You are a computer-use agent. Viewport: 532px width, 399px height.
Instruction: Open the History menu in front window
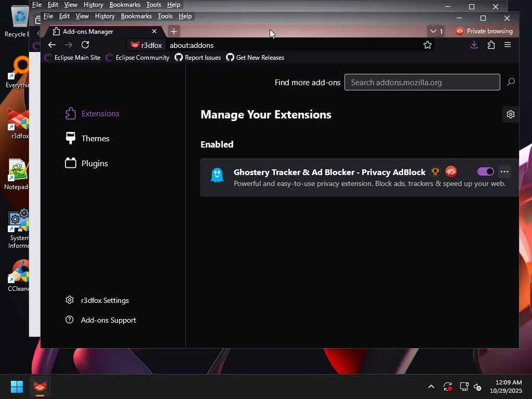coord(104,16)
